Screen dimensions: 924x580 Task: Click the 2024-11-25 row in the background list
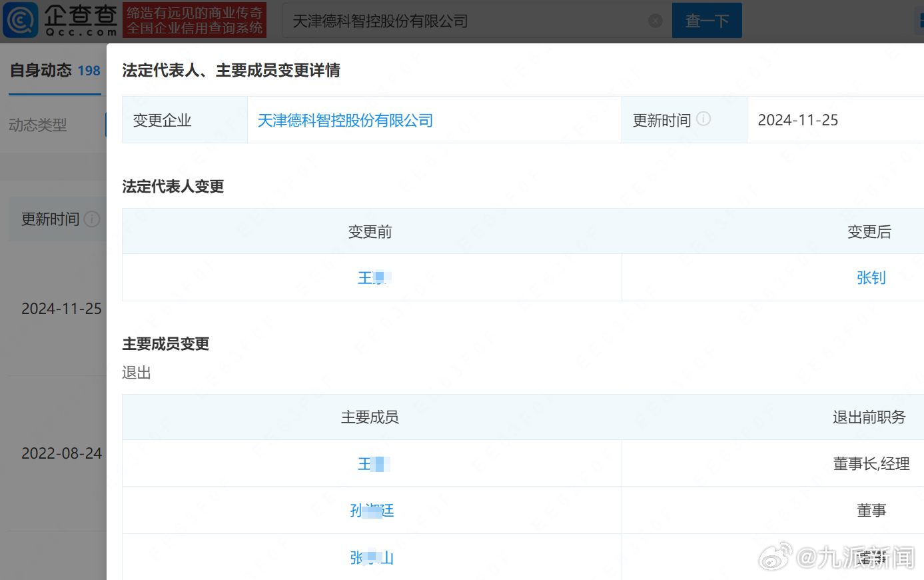61,309
